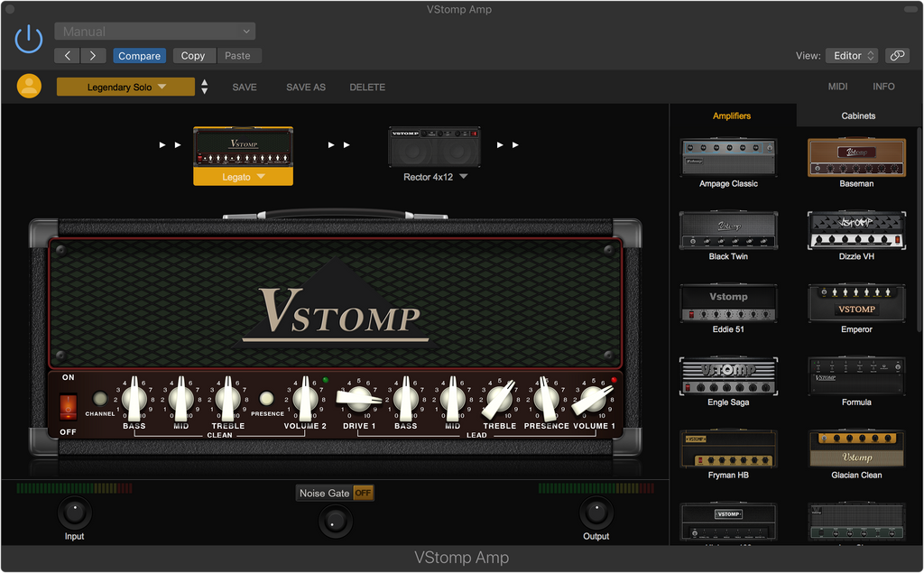The image size is (924, 573).
Task: Select the Glacian Clean amplifier
Action: click(856, 448)
